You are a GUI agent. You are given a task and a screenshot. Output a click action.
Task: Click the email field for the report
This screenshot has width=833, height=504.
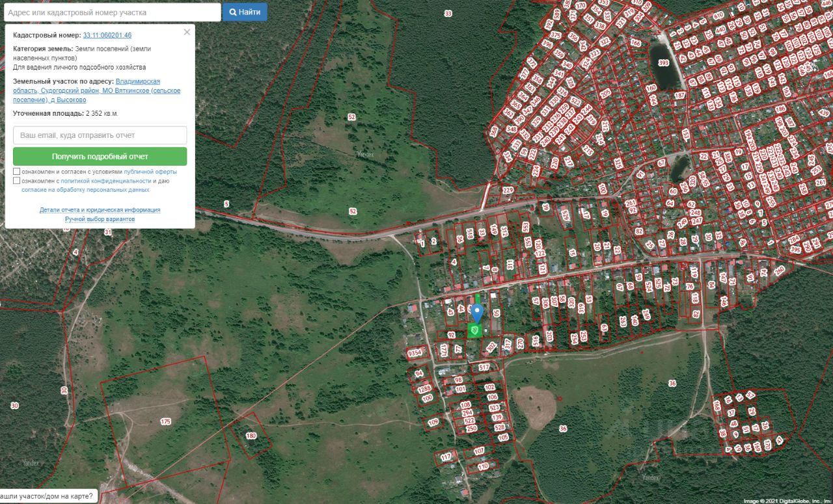pyautogui.click(x=100, y=135)
